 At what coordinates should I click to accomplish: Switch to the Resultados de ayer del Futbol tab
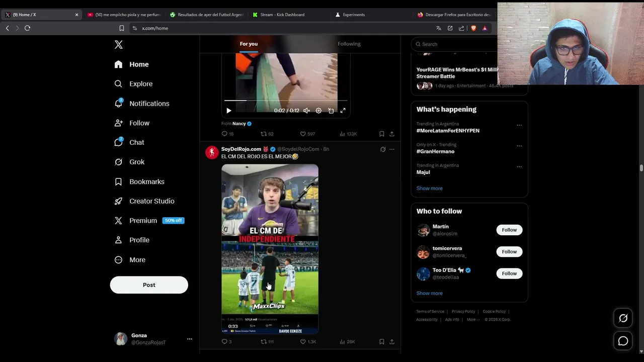pyautogui.click(x=207, y=15)
